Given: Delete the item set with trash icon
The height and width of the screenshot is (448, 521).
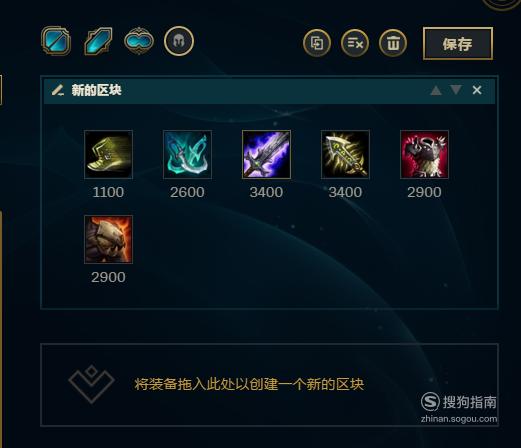Looking at the screenshot, I should pos(393,43).
